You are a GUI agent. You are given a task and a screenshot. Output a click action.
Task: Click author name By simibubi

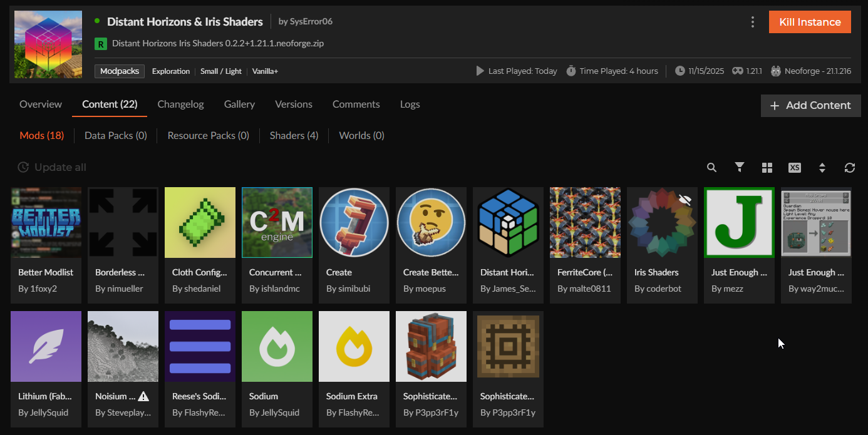point(349,289)
